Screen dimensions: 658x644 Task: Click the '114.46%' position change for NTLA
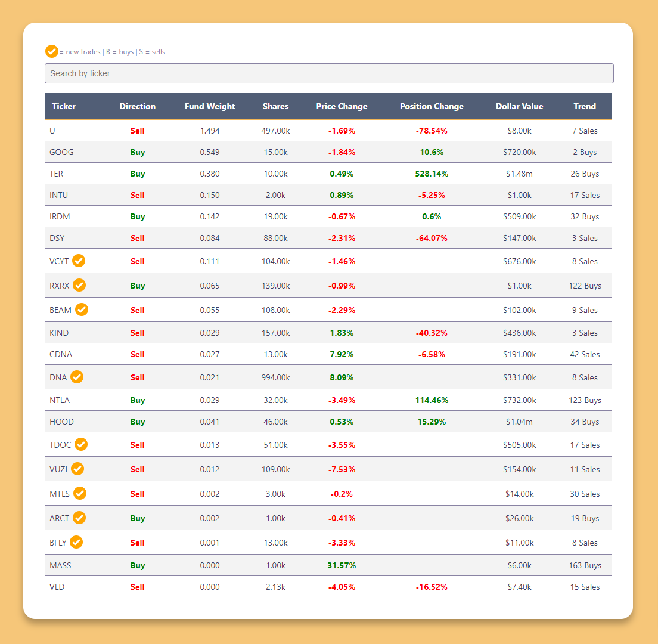[x=432, y=400]
